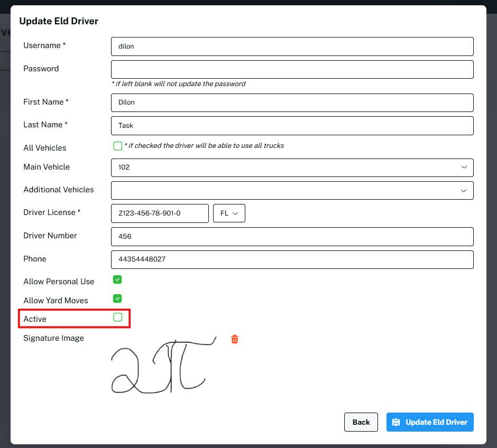The width and height of the screenshot is (497, 448).
Task: Click the Driver License number field
Action: pos(160,213)
